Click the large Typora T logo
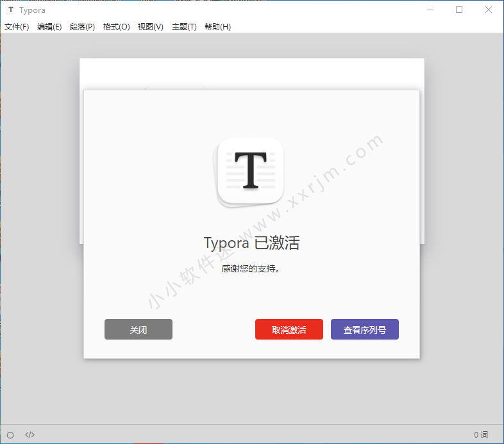The image size is (504, 444). 248,172
